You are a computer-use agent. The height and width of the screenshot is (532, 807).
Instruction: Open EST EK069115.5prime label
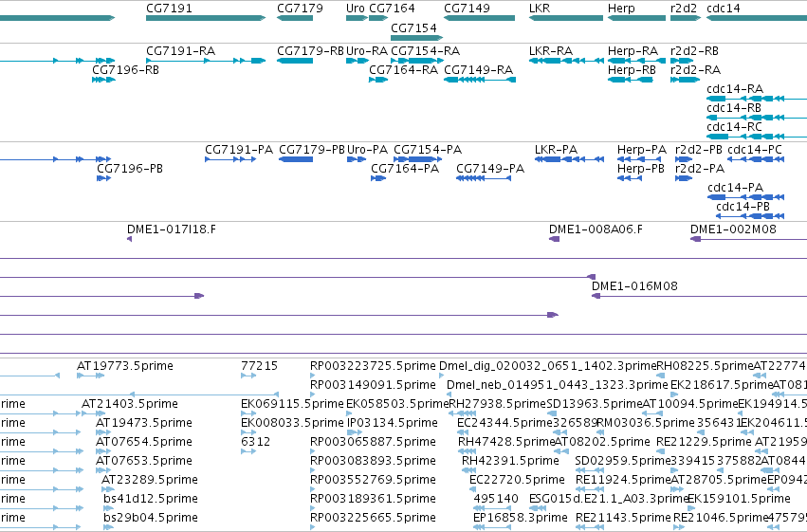[x=292, y=404]
